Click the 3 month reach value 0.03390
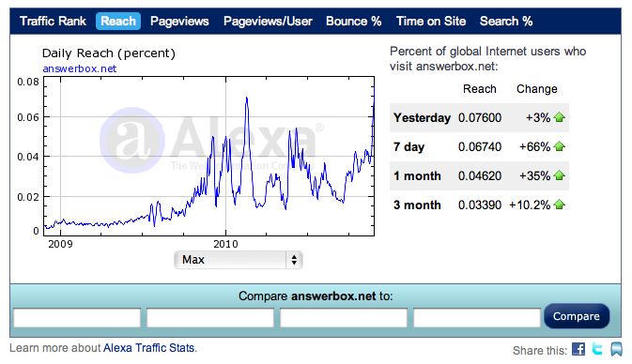This screenshot has height=364, width=632. [x=480, y=205]
